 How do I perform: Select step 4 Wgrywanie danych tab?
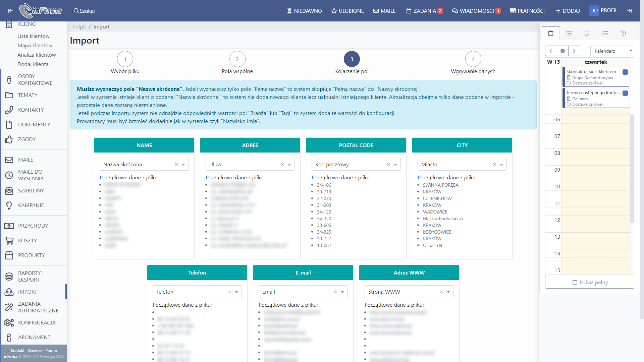[472, 59]
